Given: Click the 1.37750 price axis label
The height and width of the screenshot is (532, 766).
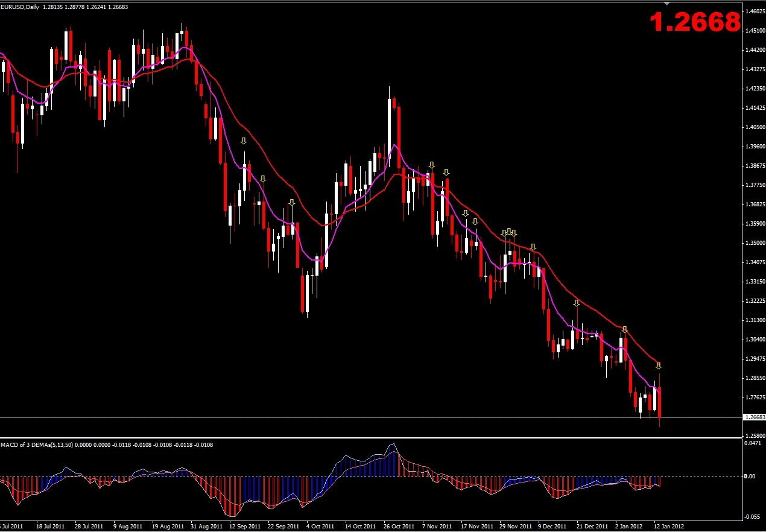Looking at the screenshot, I should tap(755, 185).
